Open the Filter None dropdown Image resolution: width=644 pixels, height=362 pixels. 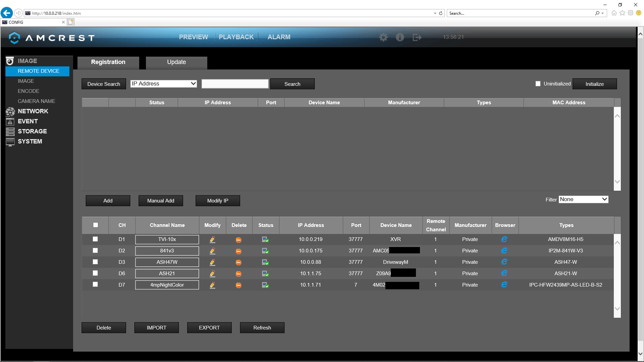[x=583, y=199]
